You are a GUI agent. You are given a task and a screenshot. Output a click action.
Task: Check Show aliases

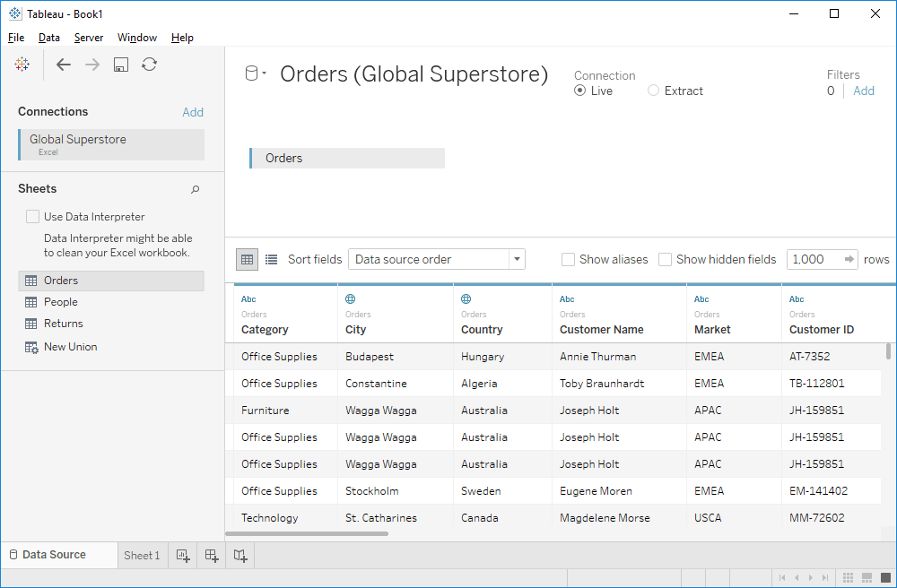point(568,259)
